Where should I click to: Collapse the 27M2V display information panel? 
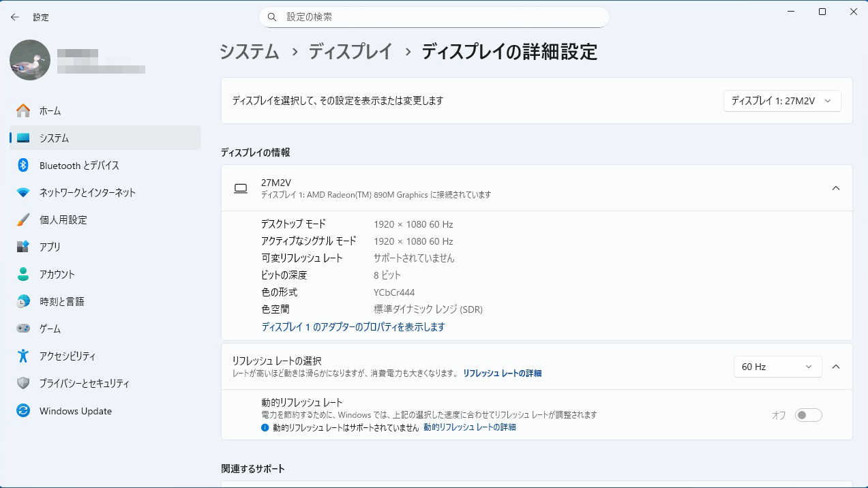pos(837,187)
